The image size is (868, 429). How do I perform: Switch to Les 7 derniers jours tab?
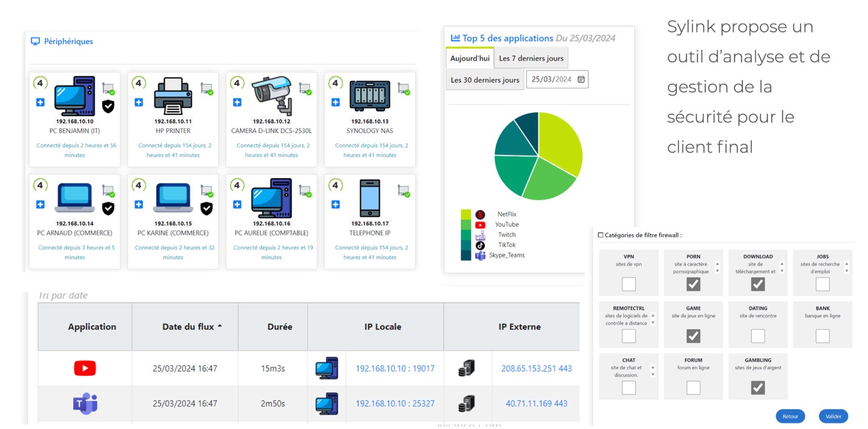[x=531, y=58]
